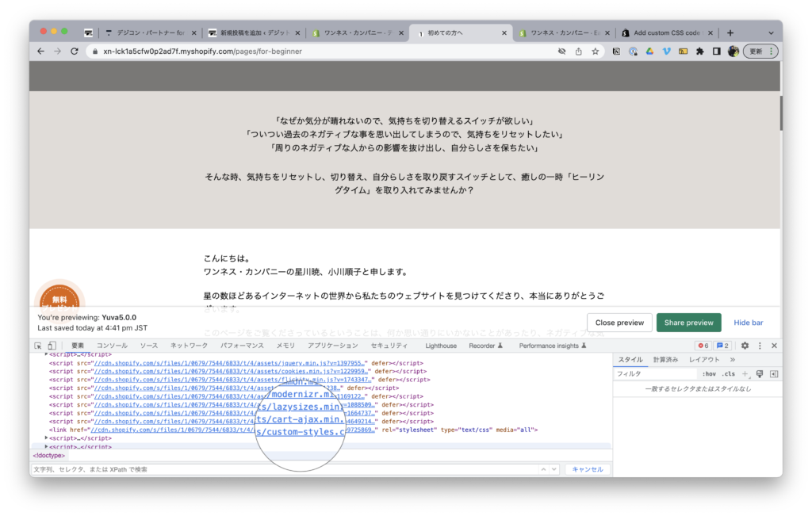Select the レイアウト Layout pane tab

point(704,360)
